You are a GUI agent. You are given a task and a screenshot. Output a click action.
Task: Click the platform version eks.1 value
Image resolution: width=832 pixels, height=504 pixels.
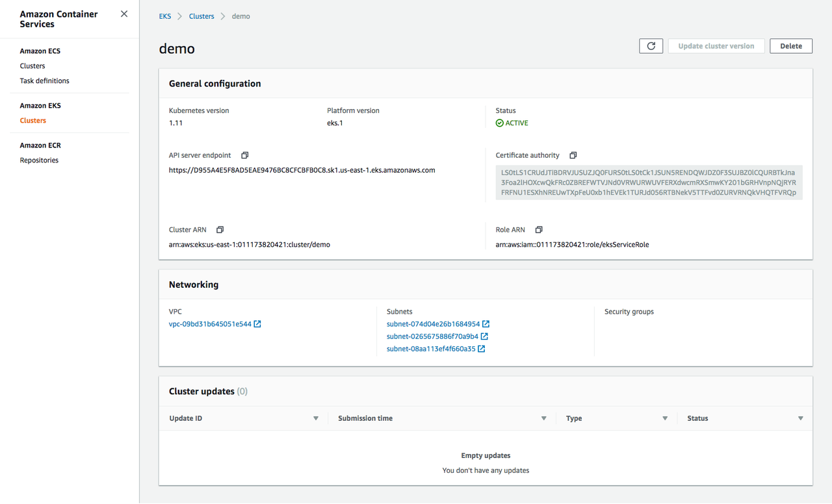pos(335,123)
